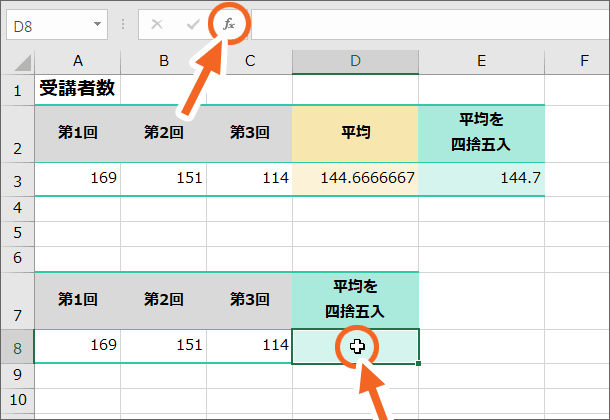Image resolution: width=610 pixels, height=420 pixels.
Task: Select 第1回 header in row 2
Action: [x=78, y=134]
